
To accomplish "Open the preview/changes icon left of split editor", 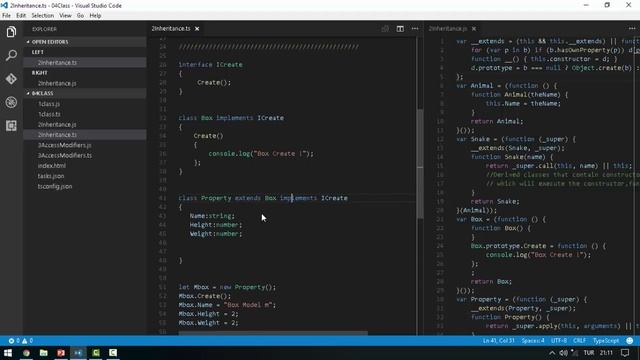I will (385, 29).
